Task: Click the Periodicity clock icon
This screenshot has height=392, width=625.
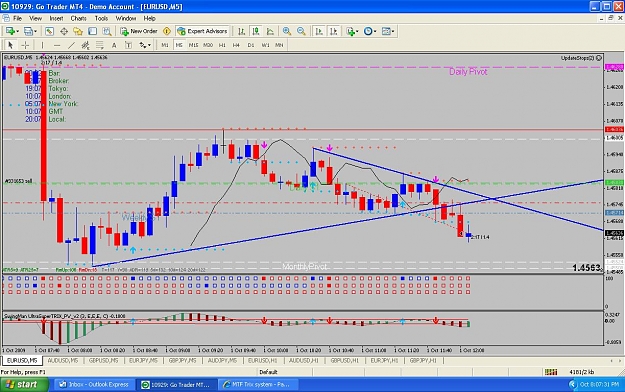Action: pos(368,31)
